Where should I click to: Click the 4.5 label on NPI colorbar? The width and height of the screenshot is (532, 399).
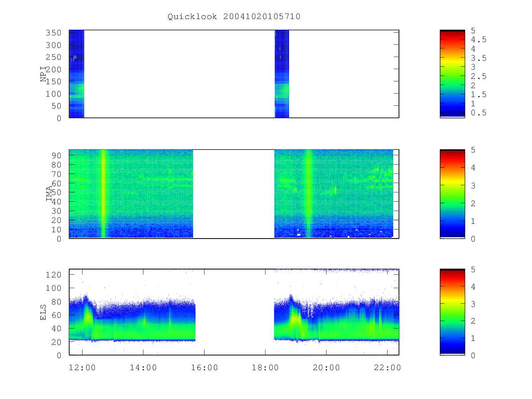point(479,39)
